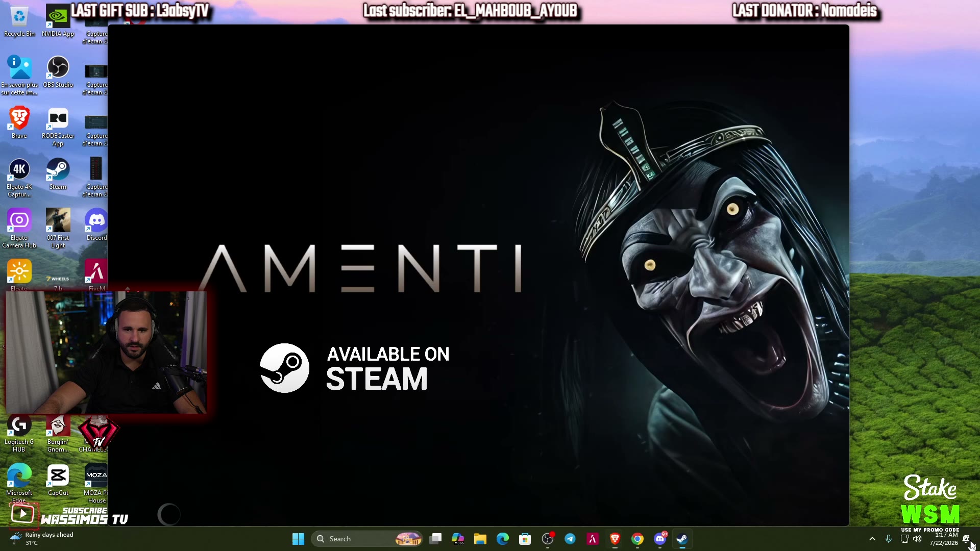The height and width of the screenshot is (551, 980).
Task: Select the FiveM desktop shortcut
Action: pos(96,275)
